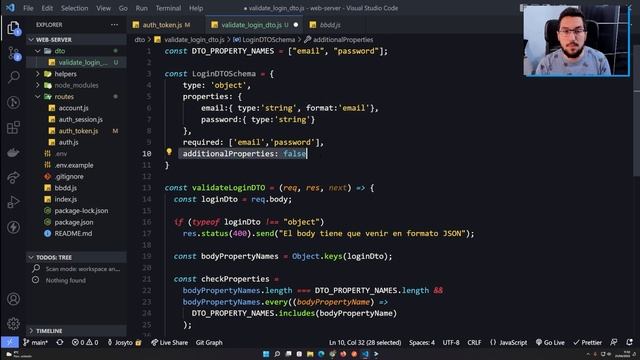Select the validate_login_dto.js editor tab
640x360 pixels.
[254, 25]
